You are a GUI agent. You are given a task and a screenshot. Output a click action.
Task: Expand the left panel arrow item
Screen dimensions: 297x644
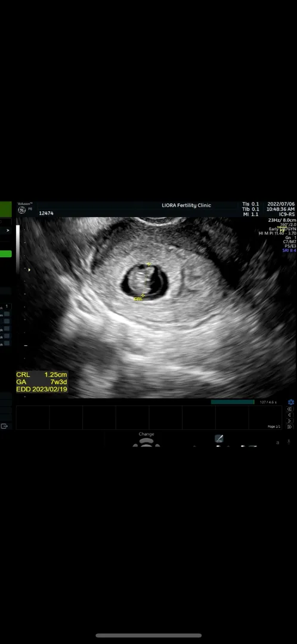(6, 231)
